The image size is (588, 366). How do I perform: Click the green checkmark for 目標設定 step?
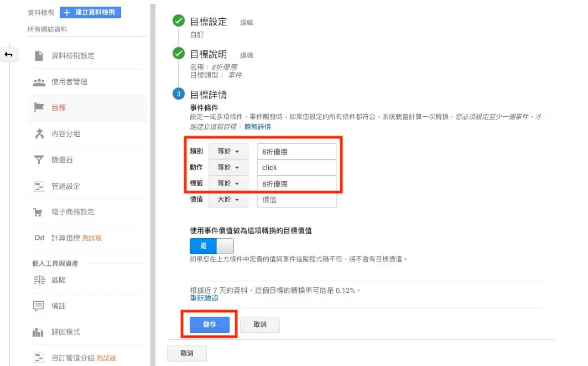point(179,20)
